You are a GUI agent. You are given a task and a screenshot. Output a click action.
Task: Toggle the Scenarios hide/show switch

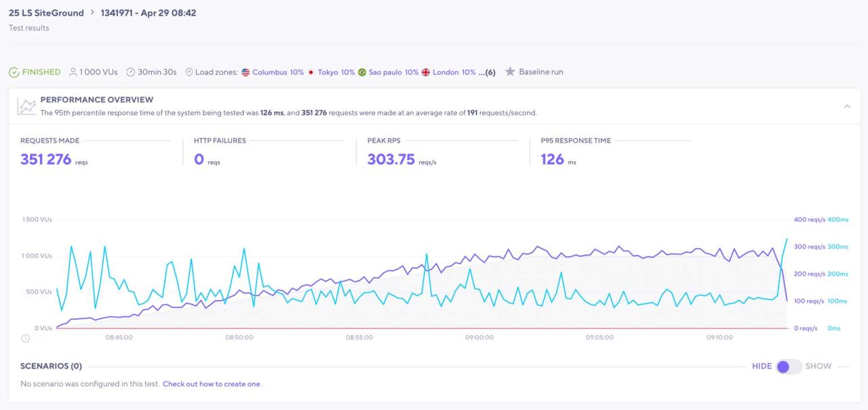point(789,367)
